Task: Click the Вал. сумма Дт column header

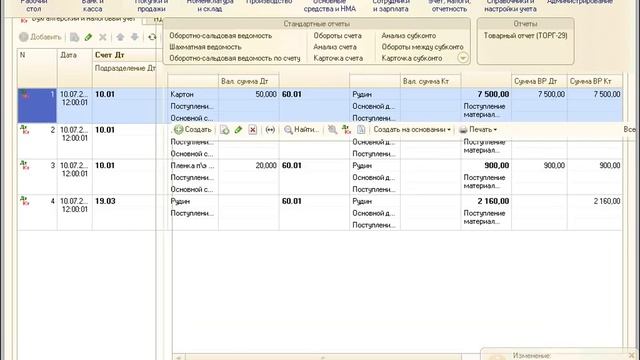Action: [249, 81]
